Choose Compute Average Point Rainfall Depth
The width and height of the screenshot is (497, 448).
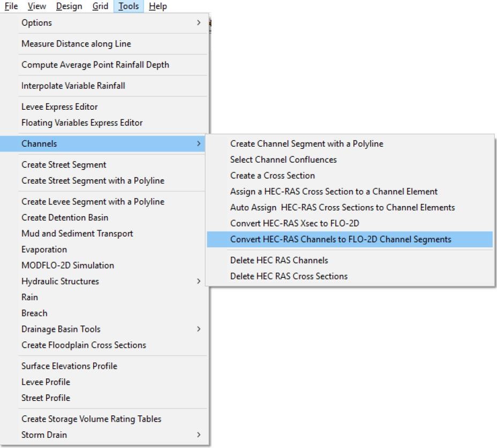(95, 65)
